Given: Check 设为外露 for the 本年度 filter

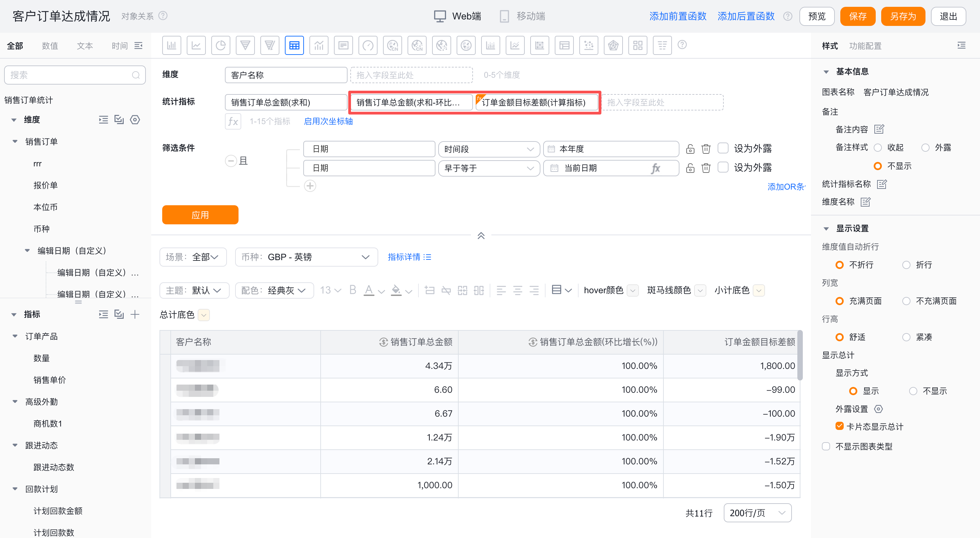Looking at the screenshot, I should click(x=723, y=148).
